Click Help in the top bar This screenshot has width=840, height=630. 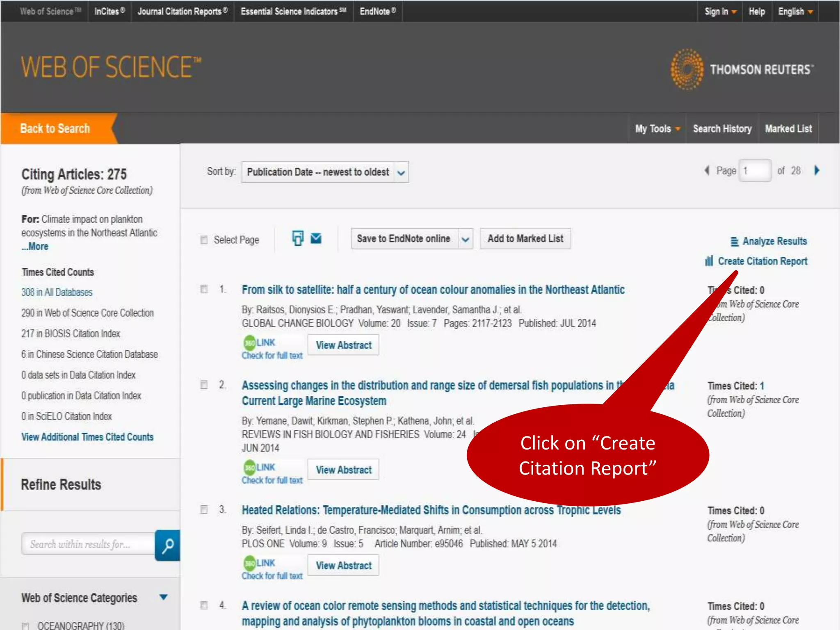pyautogui.click(x=757, y=11)
